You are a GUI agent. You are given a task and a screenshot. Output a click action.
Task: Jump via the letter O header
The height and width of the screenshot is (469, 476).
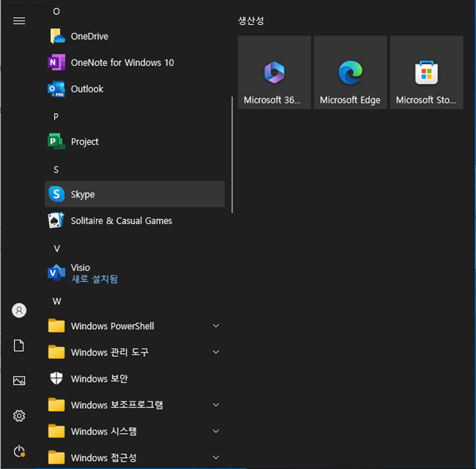click(x=56, y=12)
